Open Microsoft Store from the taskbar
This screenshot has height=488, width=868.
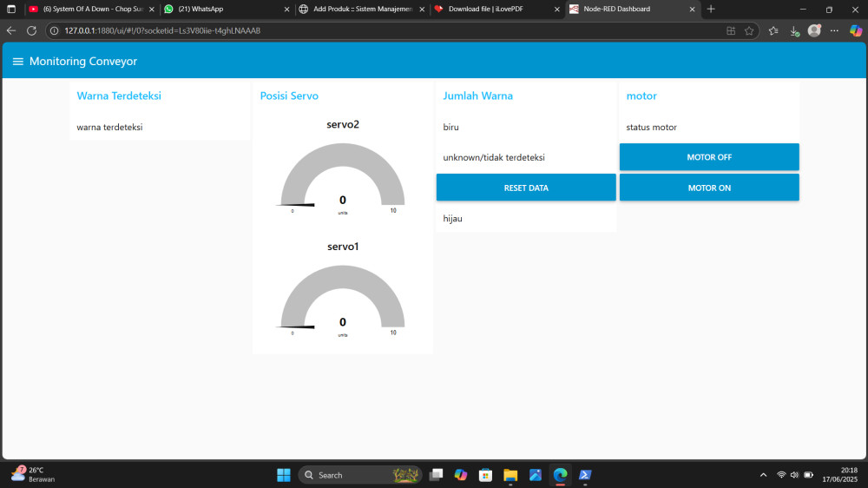(485, 475)
